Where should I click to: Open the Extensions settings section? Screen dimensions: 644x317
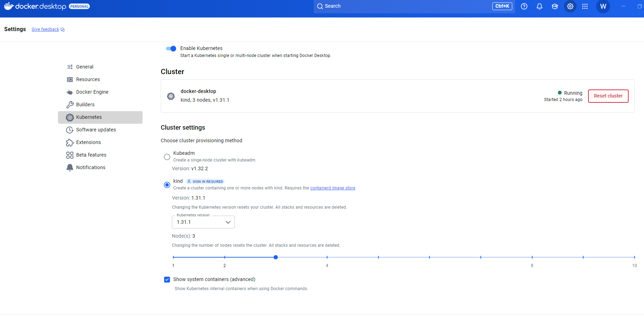point(88,142)
